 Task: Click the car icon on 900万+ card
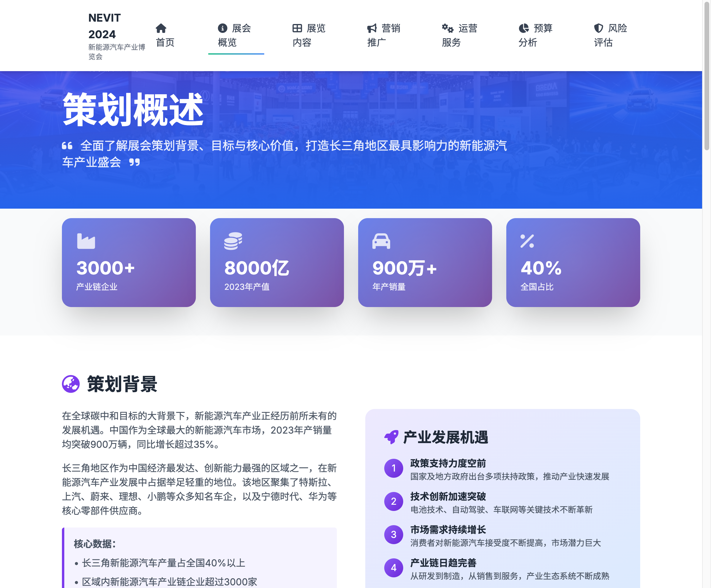381,241
